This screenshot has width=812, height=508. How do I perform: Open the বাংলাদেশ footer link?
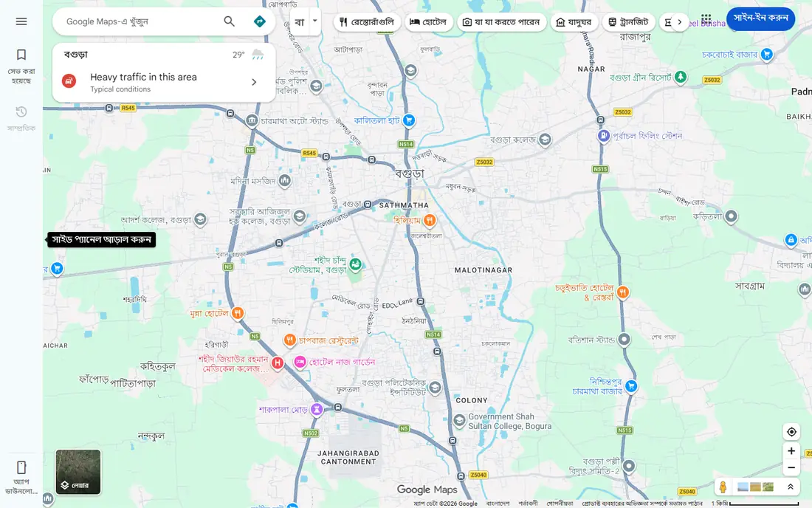coord(498,504)
